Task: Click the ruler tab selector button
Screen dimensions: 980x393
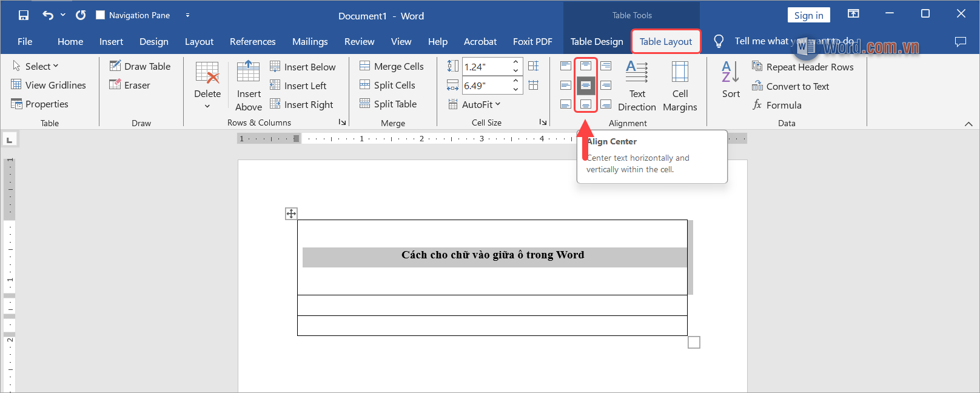Action: (x=9, y=140)
